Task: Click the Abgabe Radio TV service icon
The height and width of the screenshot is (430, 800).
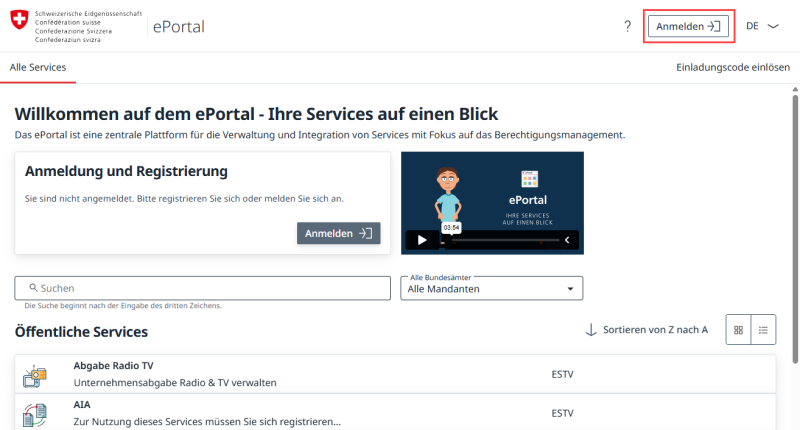Action: click(x=35, y=375)
